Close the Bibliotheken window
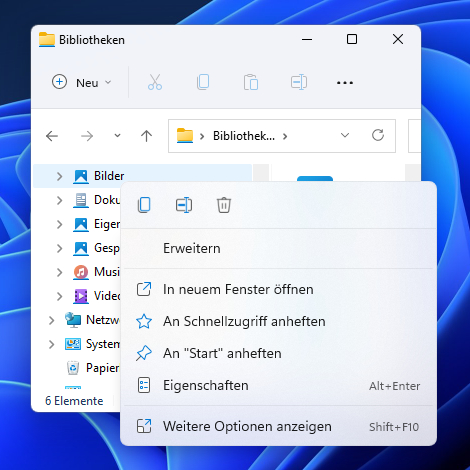 [x=398, y=39]
